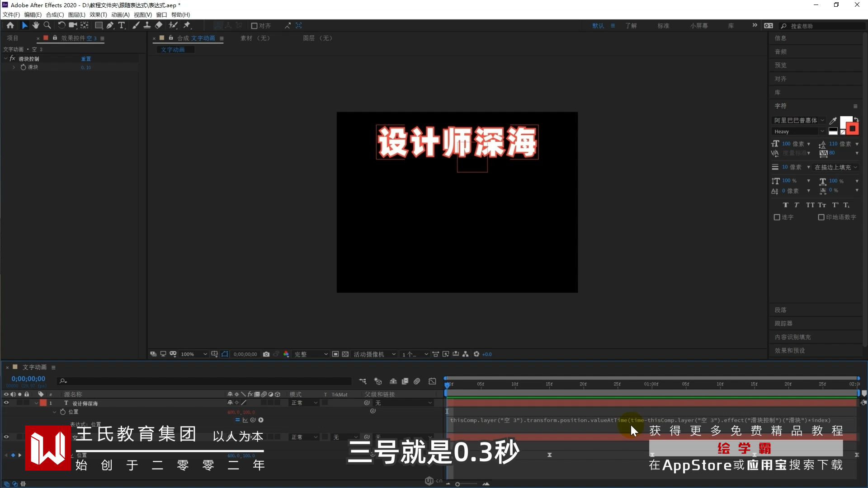Select the Puppet Pin tool
This screenshot has height=488, width=868.
tap(187, 25)
